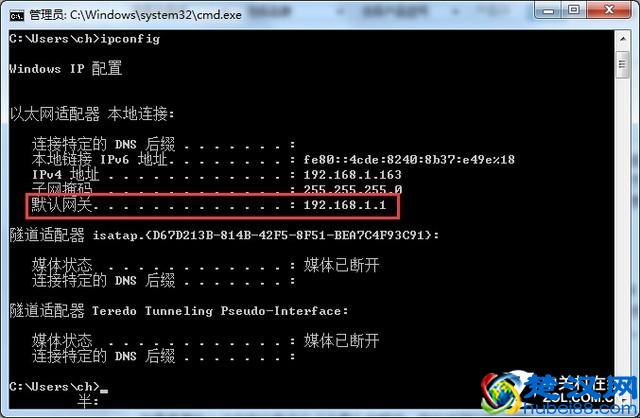
Task: Click the empty scrollbar track below thumb
Action: point(622,241)
